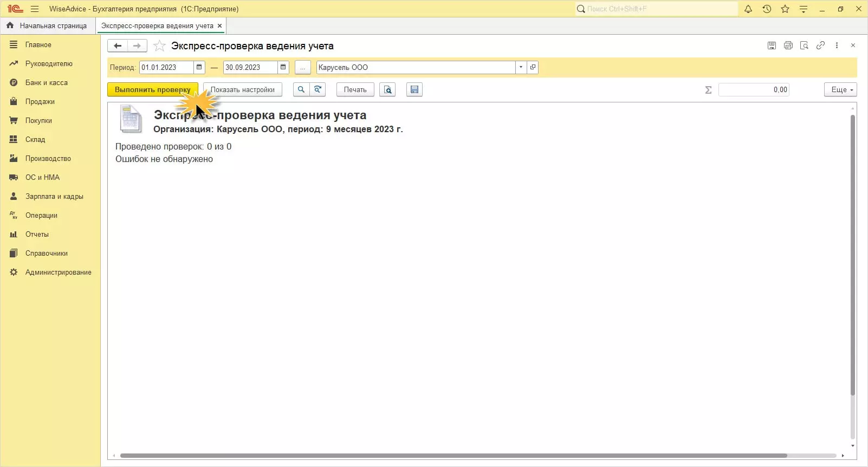This screenshot has height=467, width=868.
Task: Open calendar for end date 30.09.2023
Action: click(283, 67)
